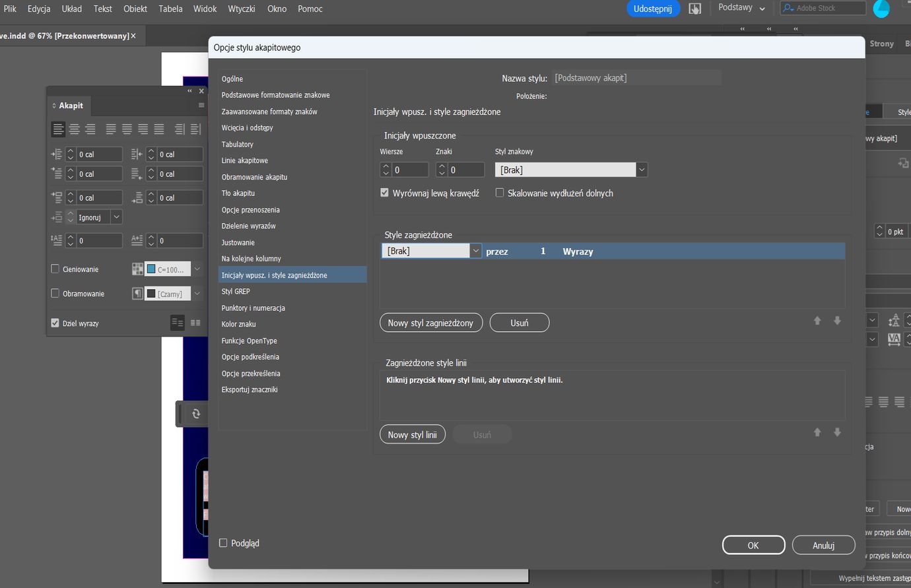The width and height of the screenshot is (911, 588).
Task: Expand Cieniowanie color dropdown
Action: (x=197, y=269)
